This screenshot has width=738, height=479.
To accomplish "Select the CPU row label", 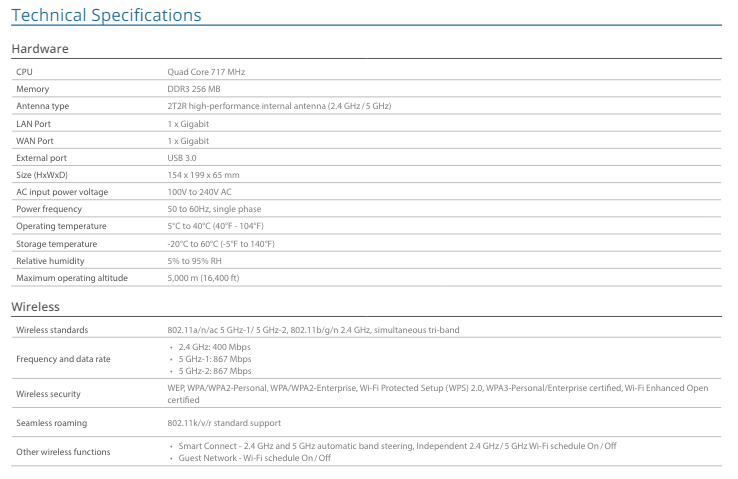I will 24,72.
